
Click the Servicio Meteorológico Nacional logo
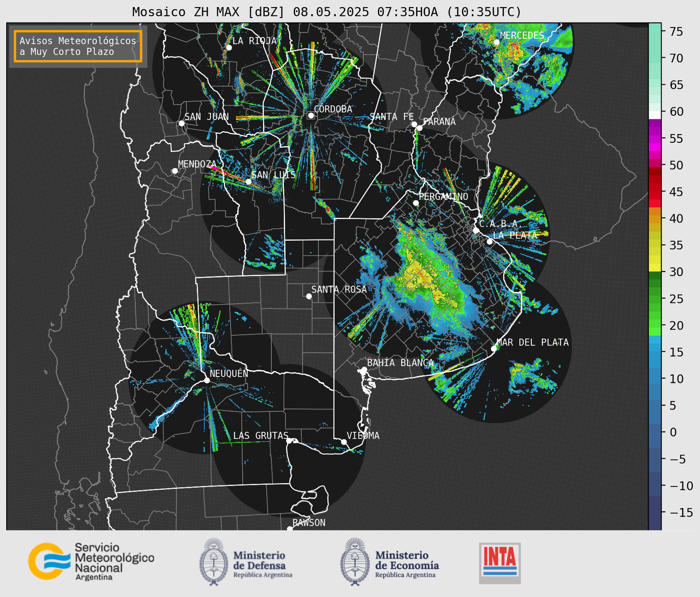pyautogui.click(x=91, y=561)
